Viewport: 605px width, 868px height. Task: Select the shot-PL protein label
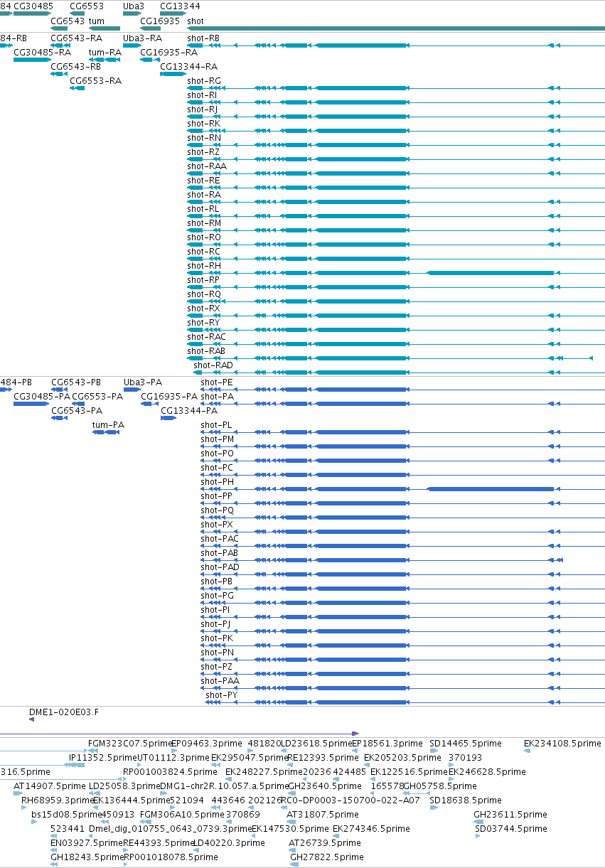217,425
